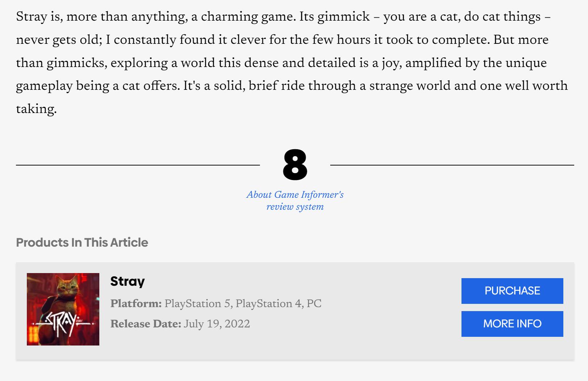This screenshot has height=381, width=588.
Task: Click the word charming in the paragraph
Action: 229,17
